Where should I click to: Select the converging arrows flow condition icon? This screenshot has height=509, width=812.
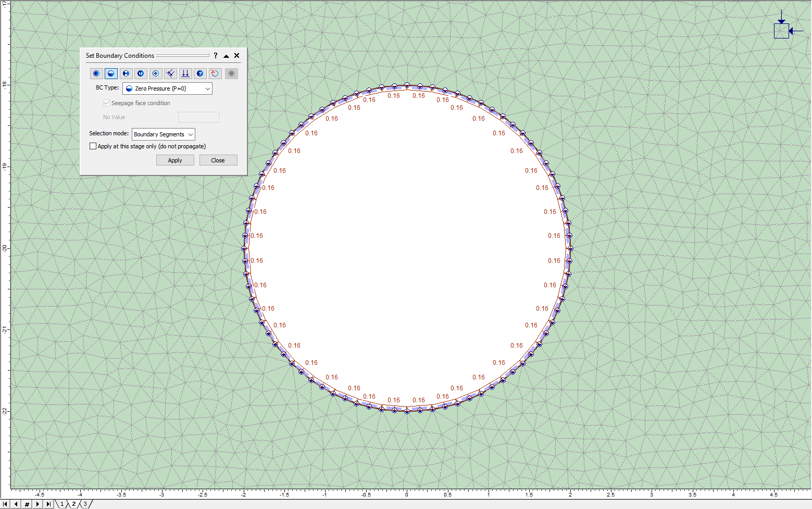170,73
